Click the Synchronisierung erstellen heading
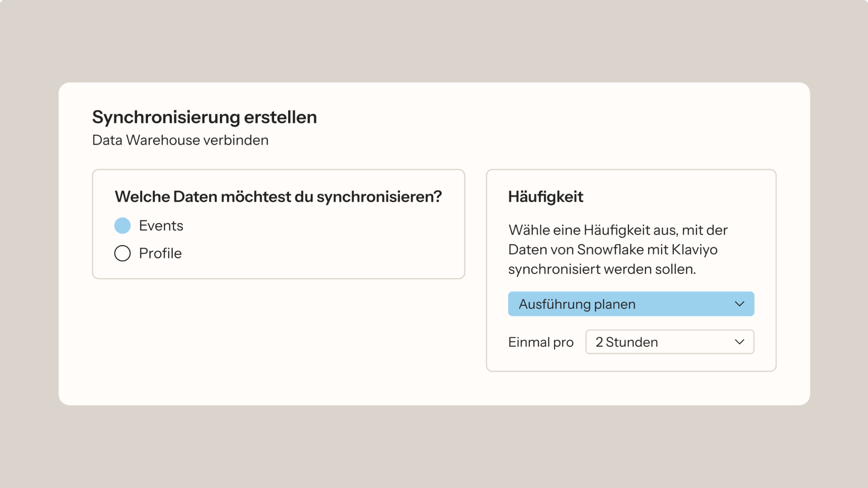Viewport: 868px width, 488px height. tap(204, 117)
